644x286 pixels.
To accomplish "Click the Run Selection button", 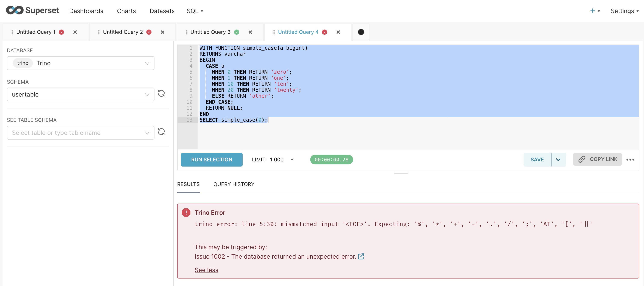I will [212, 160].
